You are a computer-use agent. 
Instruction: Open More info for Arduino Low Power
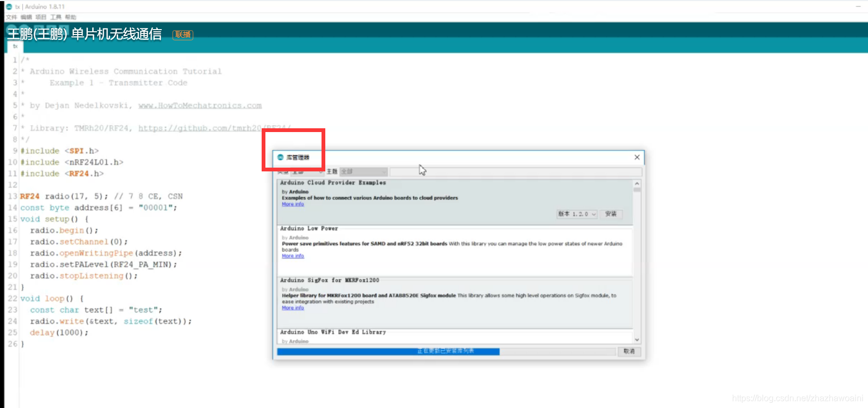pyautogui.click(x=293, y=256)
